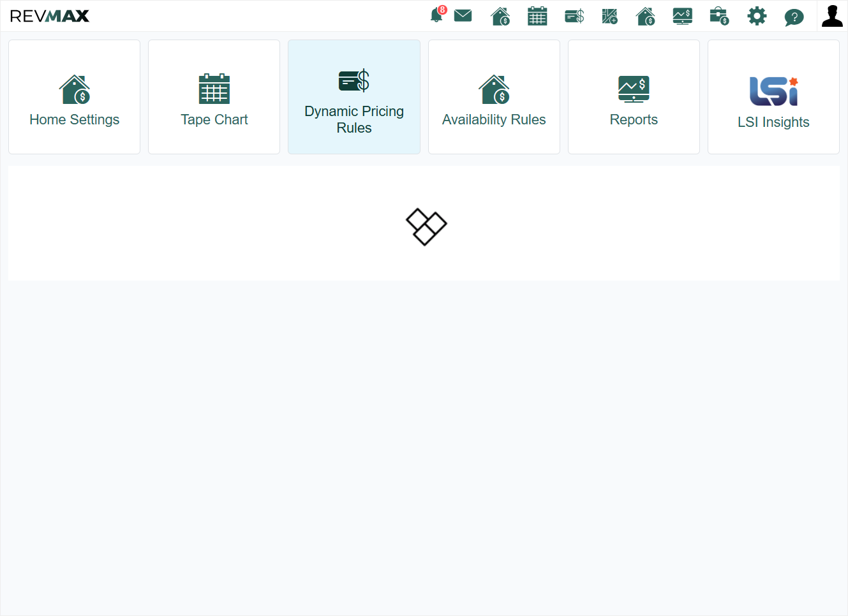Open the settings gear icon

(757, 16)
